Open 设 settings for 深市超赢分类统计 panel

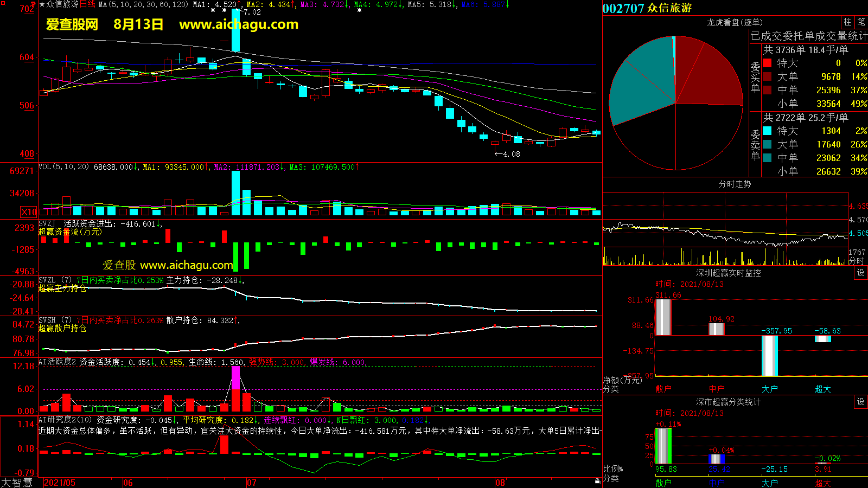pos(861,402)
